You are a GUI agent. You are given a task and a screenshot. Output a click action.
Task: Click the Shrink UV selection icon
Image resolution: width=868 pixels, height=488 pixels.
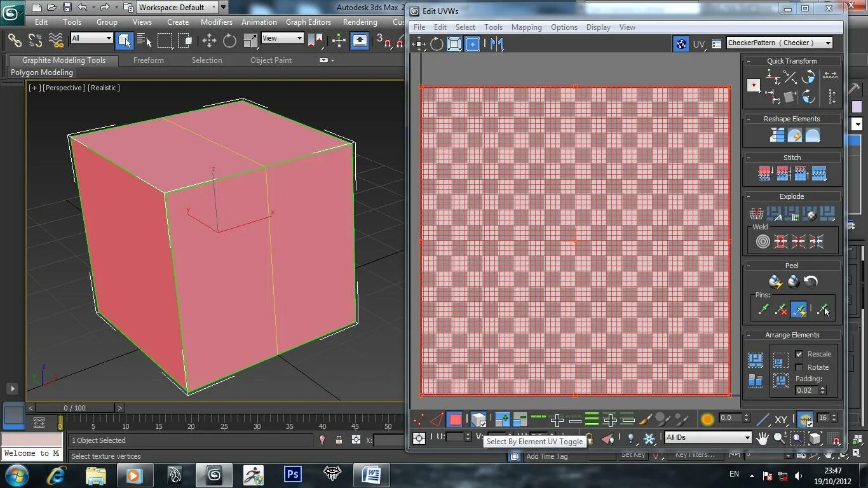[520, 419]
